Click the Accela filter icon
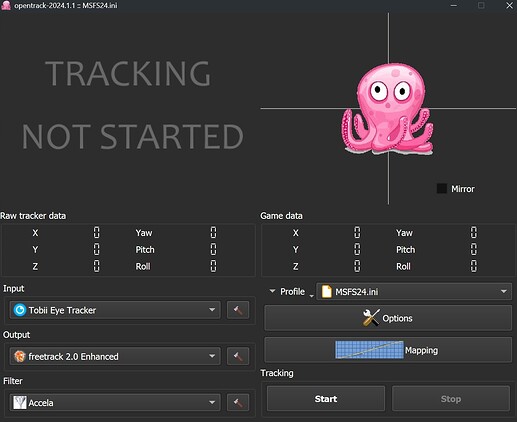The width and height of the screenshot is (517, 422). click(20, 403)
